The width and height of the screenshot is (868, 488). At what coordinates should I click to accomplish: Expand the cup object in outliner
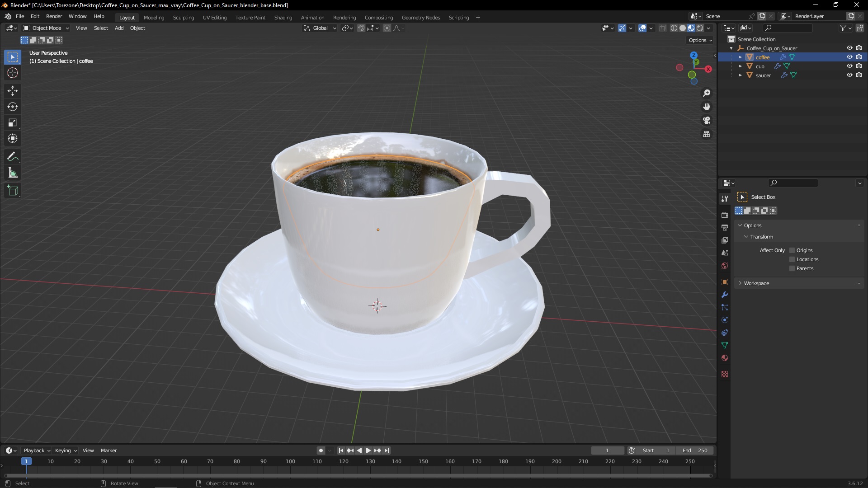click(x=740, y=66)
